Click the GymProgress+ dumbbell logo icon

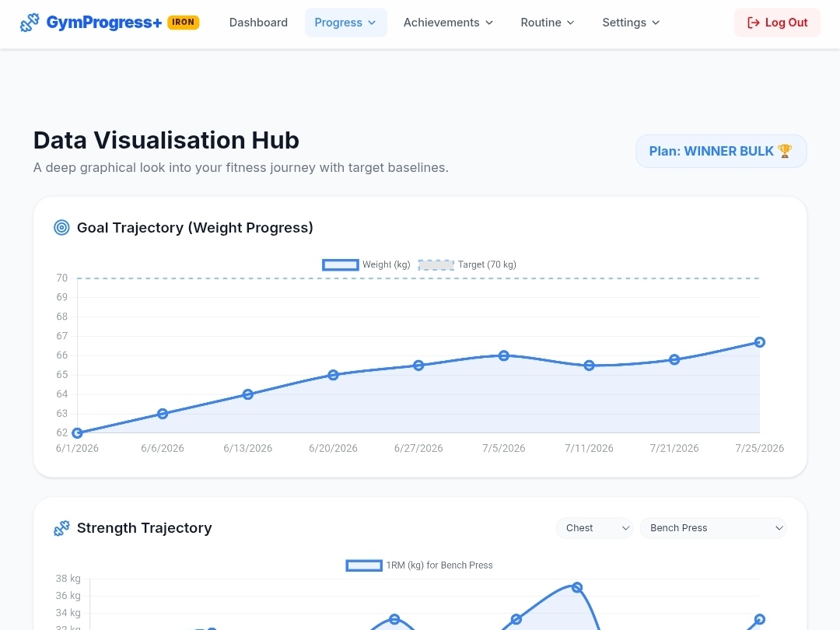(30, 23)
